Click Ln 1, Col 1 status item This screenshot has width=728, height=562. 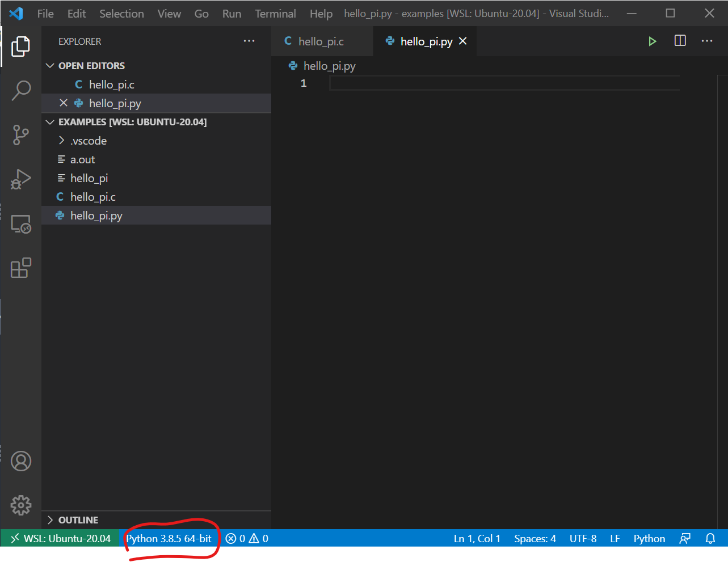point(477,538)
